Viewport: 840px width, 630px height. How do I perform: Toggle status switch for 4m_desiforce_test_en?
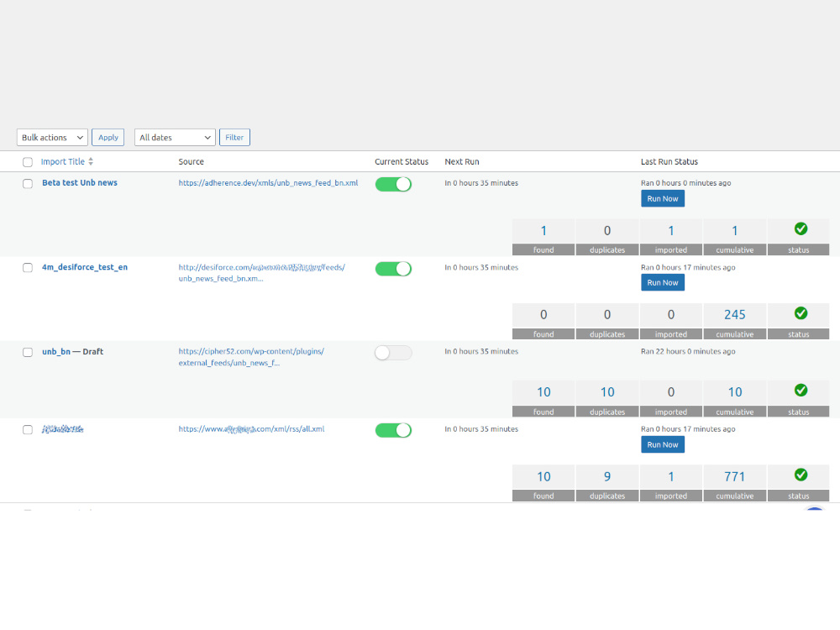pyautogui.click(x=393, y=269)
